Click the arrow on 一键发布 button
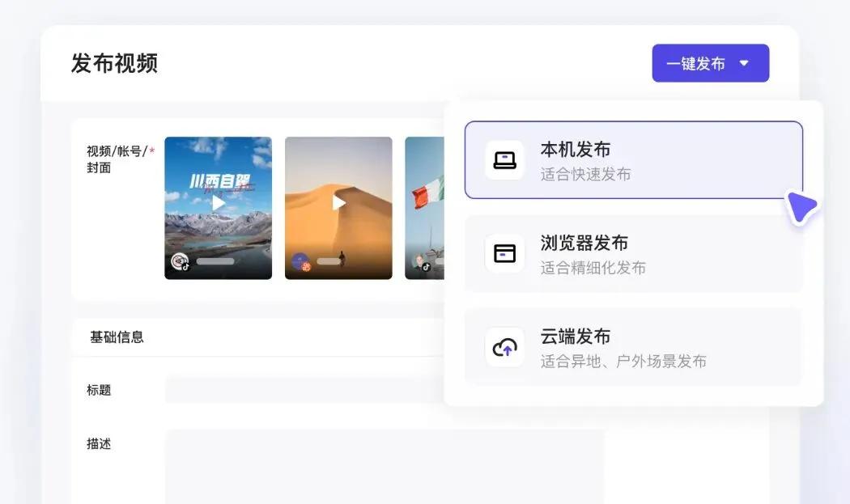850x504 pixels. 744,63
